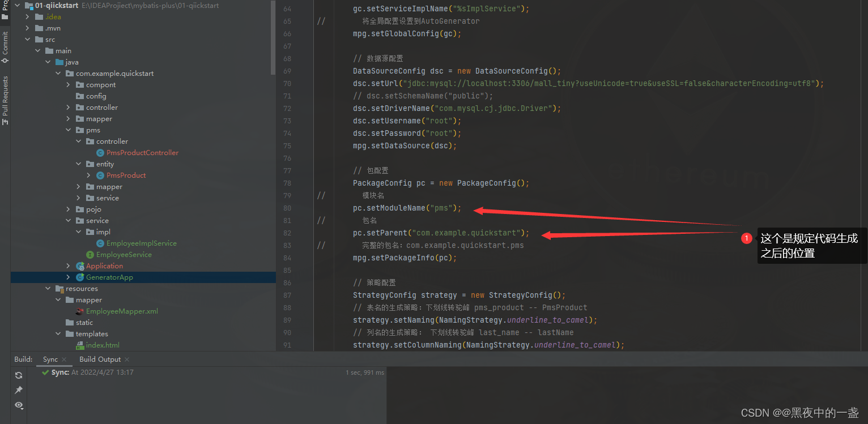Image resolution: width=868 pixels, height=424 pixels.
Task: Collapse the resources folder
Action: 48,288
